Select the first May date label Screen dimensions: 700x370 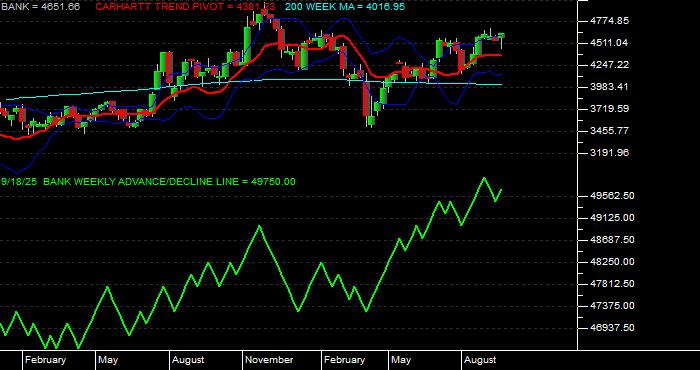pyautogui.click(x=108, y=360)
